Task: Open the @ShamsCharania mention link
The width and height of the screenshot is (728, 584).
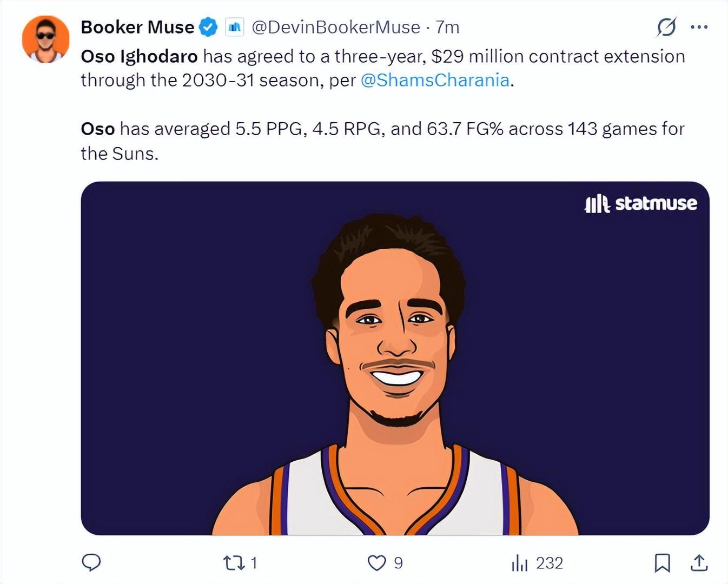Action: click(x=435, y=80)
